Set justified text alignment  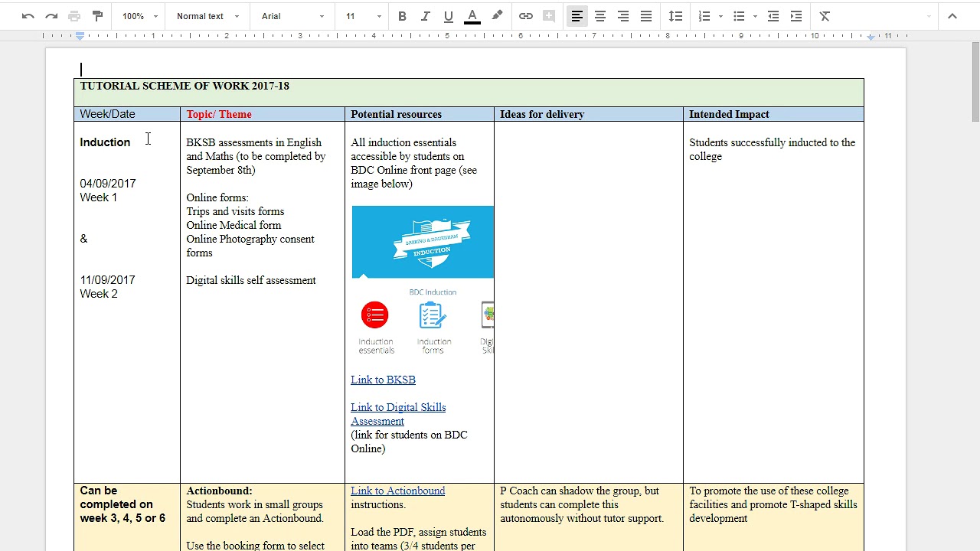coord(646,16)
